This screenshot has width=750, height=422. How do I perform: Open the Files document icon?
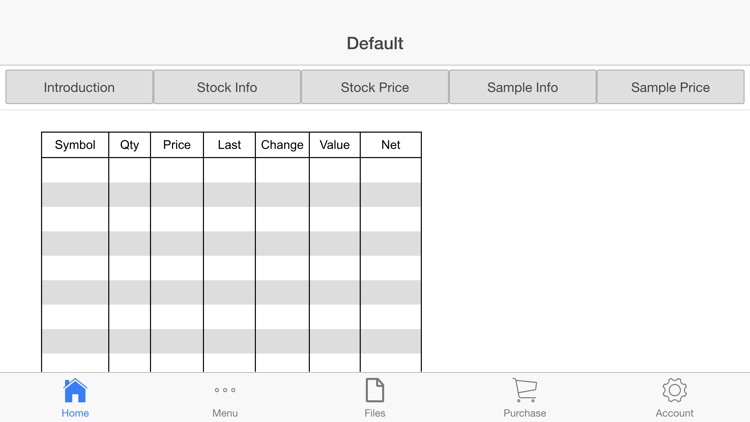point(375,390)
